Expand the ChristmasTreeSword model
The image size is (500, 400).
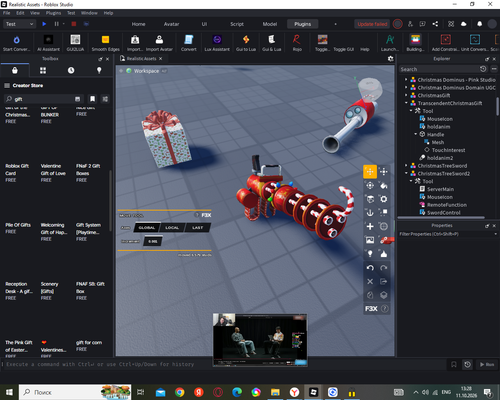[x=406, y=166]
